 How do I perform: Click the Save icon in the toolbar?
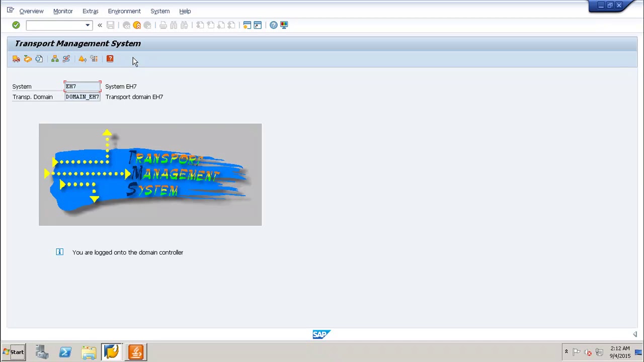pos(110,25)
